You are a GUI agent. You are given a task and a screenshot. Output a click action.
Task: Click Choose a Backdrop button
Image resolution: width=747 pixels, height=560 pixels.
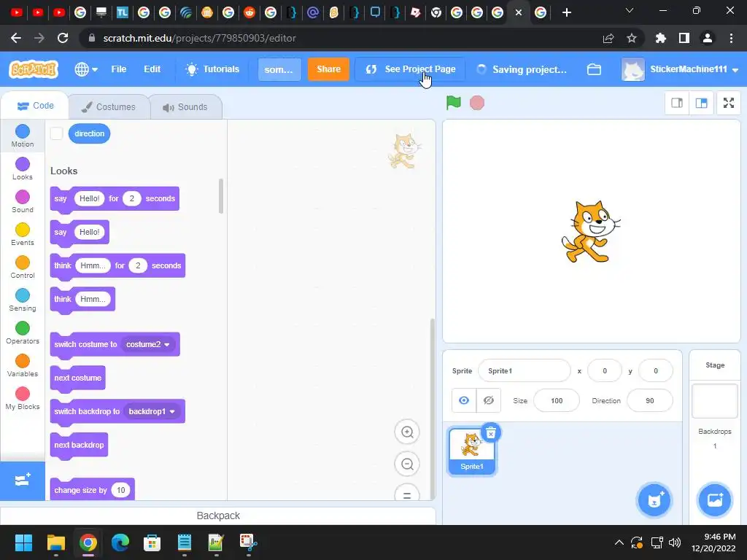point(715,500)
